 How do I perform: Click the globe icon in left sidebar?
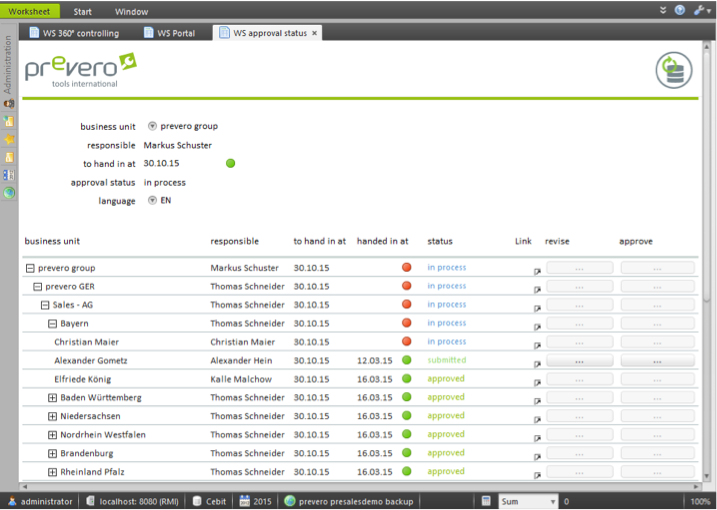point(9,193)
